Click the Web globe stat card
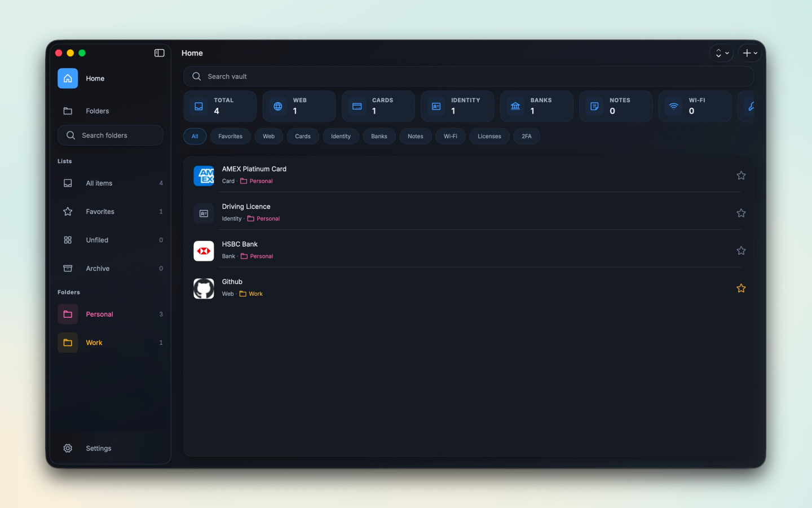 click(299, 106)
